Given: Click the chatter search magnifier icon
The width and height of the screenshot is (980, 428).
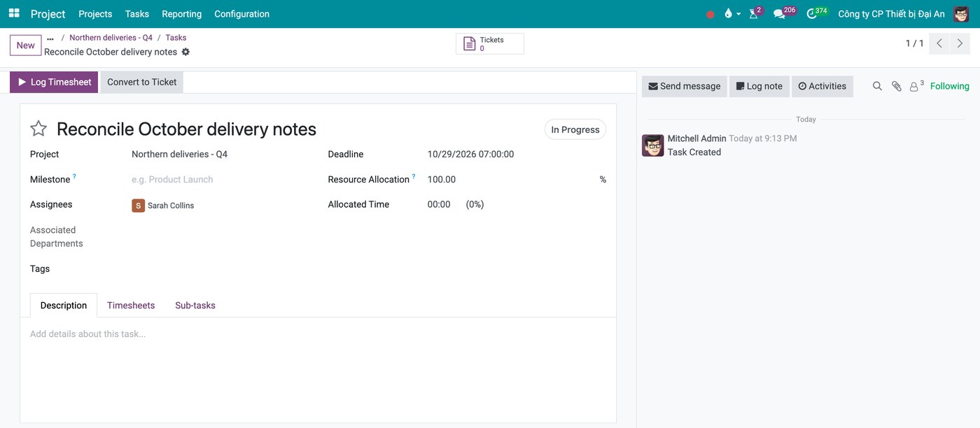Looking at the screenshot, I should [x=877, y=86].
